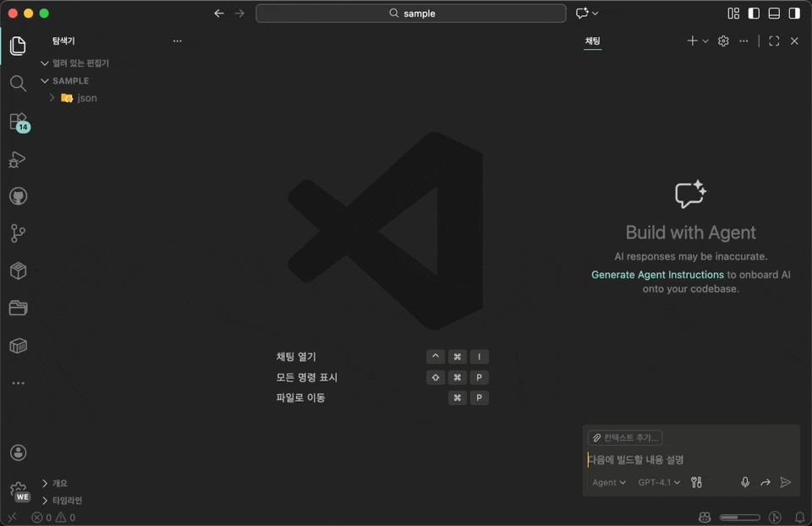812x526 pixels.
Task: Click the tools configuration icon in chat input
Action: click(x=696, y=482)
